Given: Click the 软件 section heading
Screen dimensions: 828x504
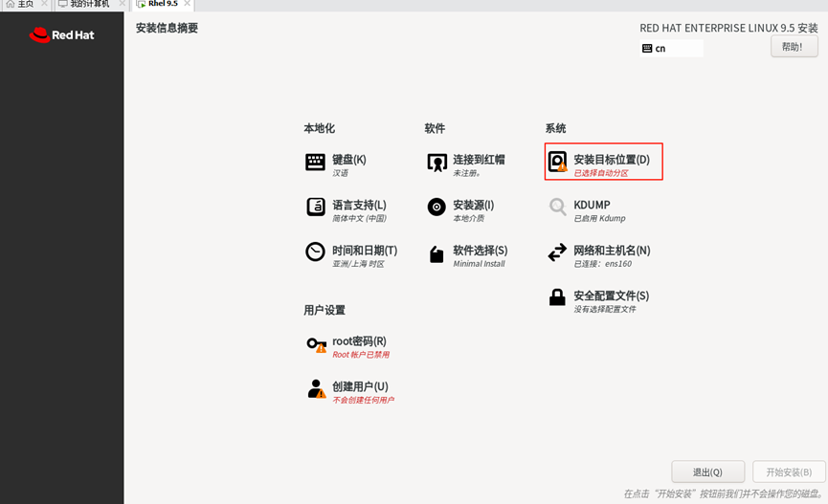Looking at the screenshot, I should 435,128.
